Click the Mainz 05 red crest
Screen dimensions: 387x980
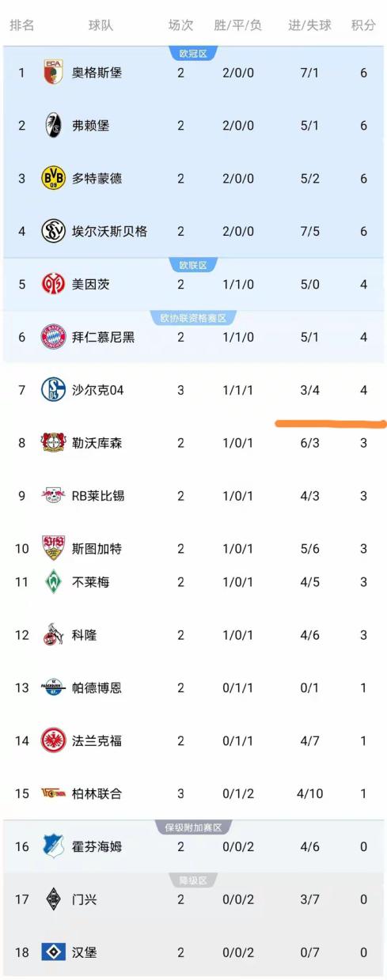54,284
